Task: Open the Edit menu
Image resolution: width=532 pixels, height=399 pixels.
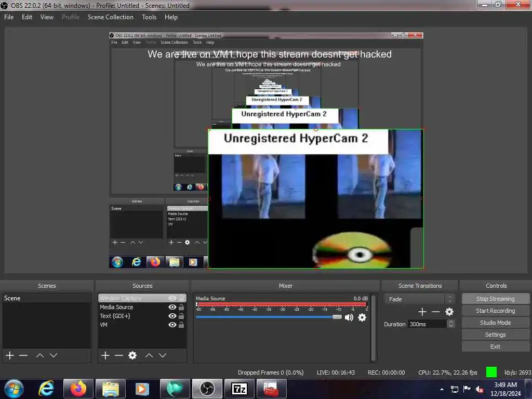Action: tap(27, 17)
